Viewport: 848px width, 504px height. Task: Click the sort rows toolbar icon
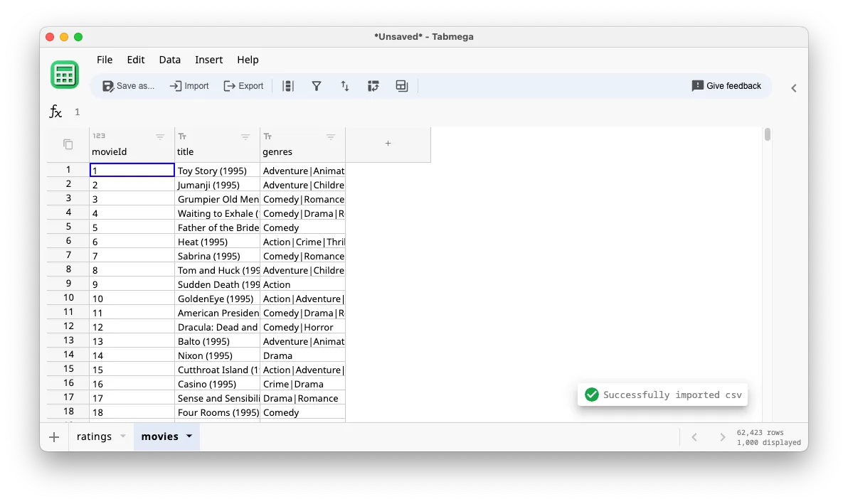tap(345, 85)
